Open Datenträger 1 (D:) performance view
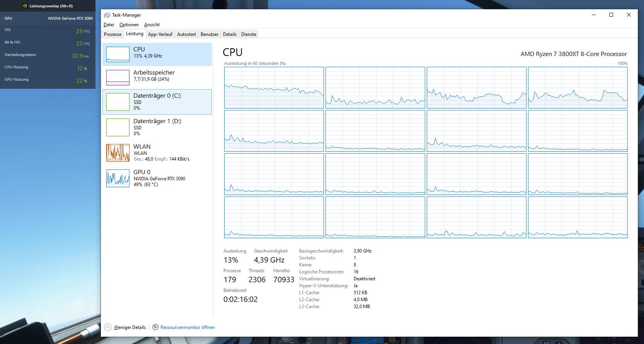644x344 pixels. [x=157, y=127]
